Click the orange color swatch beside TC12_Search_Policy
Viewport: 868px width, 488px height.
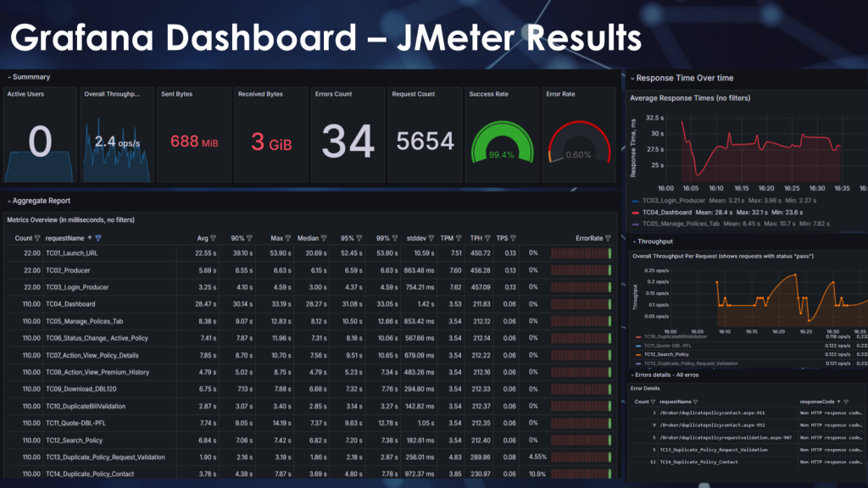pos(638,355)
